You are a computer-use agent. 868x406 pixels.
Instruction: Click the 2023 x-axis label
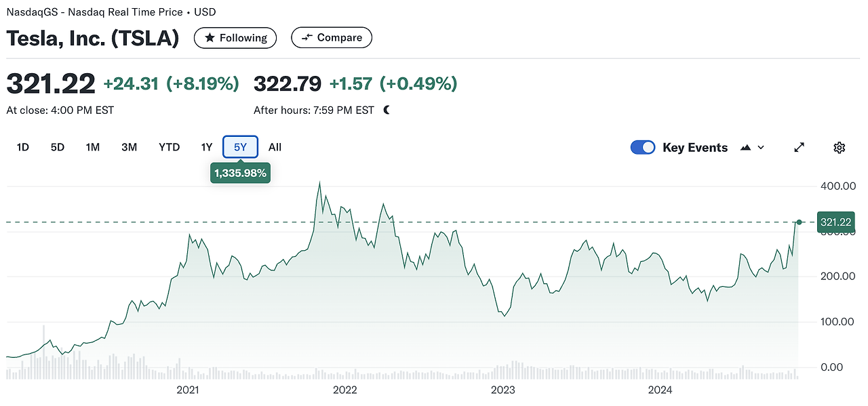pyautogui.click(x=502, y=390)
